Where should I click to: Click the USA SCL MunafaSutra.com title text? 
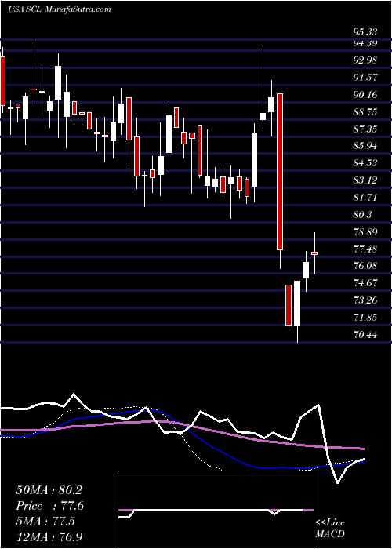tap(59, 9)
